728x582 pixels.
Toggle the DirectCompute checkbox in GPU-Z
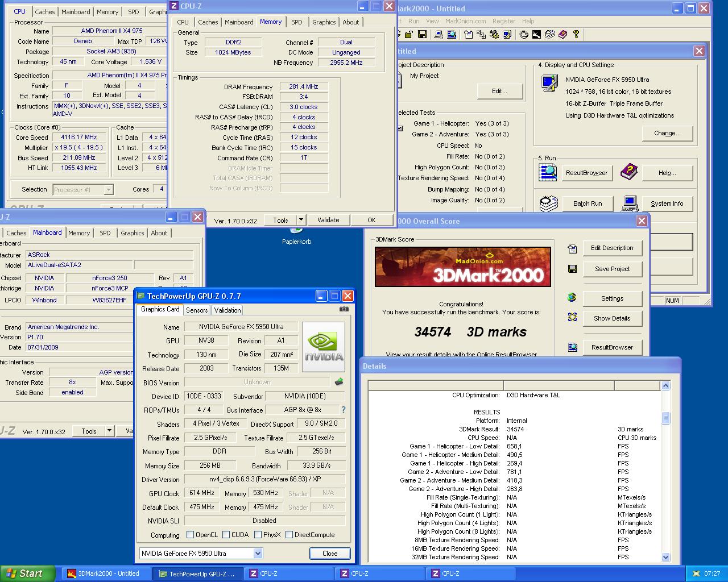click(x=289, y=535)
